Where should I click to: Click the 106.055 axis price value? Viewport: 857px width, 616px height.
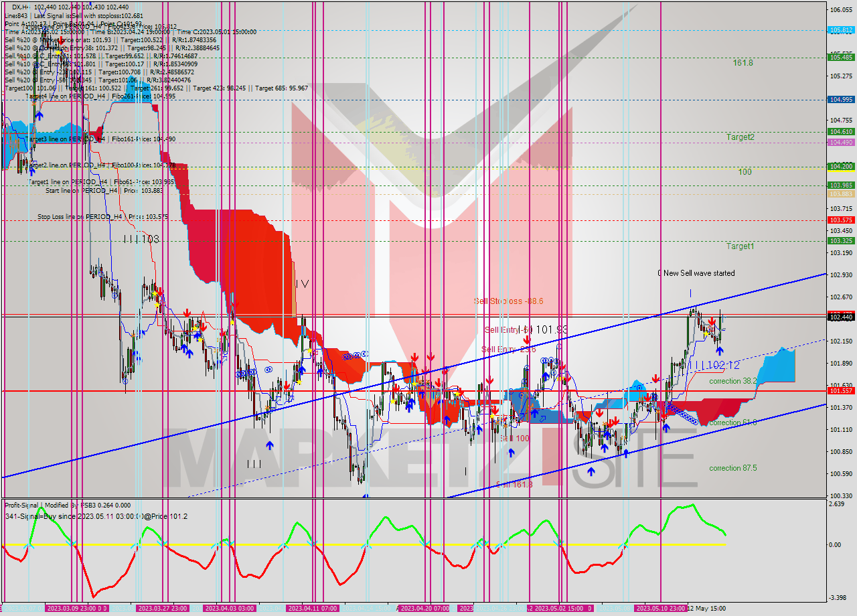[x=841, y=10]
